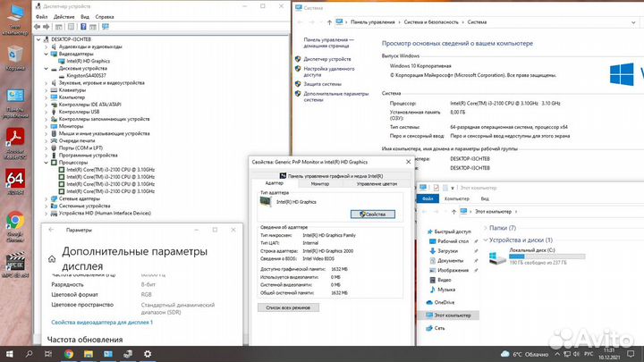Click Система и безопасность breadcrumb
The width and height of the screenshot is (644, 362).
pos(431,22)
